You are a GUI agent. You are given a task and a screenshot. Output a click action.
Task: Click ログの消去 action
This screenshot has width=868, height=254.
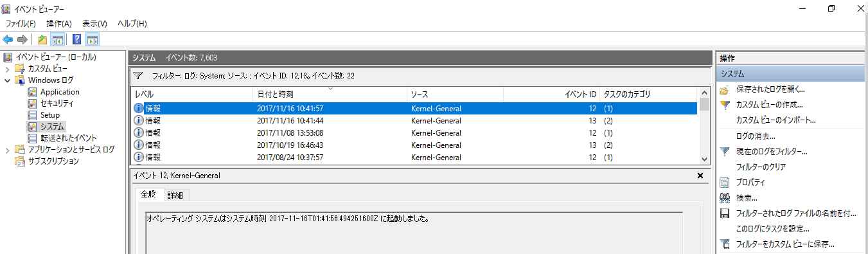click(756, 136)
